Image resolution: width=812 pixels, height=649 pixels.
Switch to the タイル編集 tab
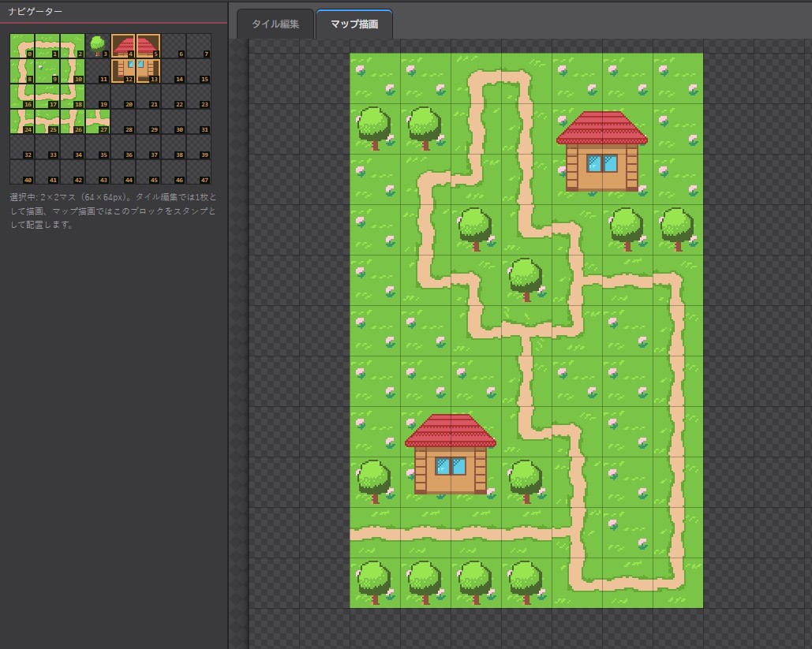click(275, 24)
